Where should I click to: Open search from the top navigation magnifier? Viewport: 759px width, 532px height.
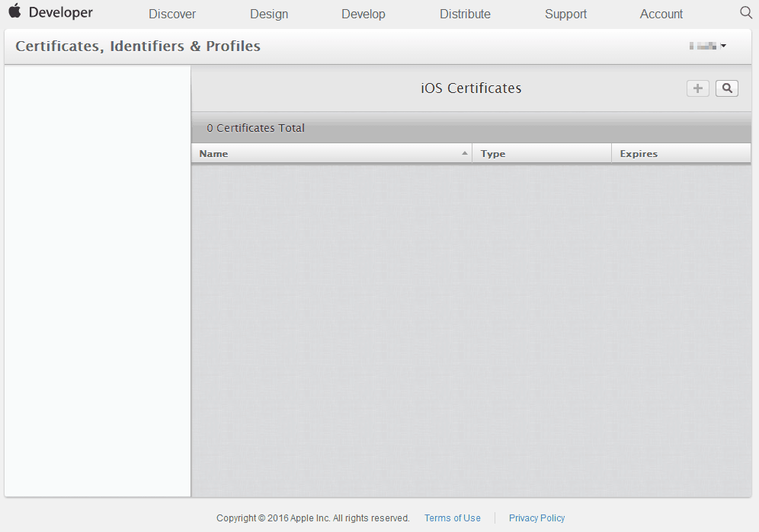pyautogui.click(x=745, y=13)
